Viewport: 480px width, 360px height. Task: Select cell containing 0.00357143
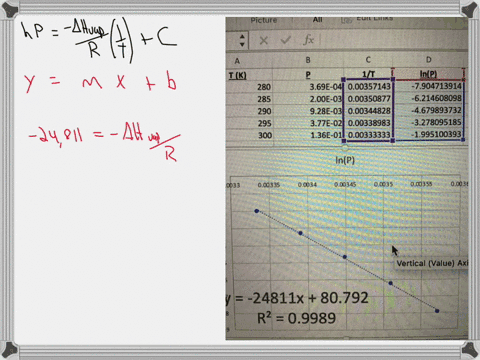point(369,86)
